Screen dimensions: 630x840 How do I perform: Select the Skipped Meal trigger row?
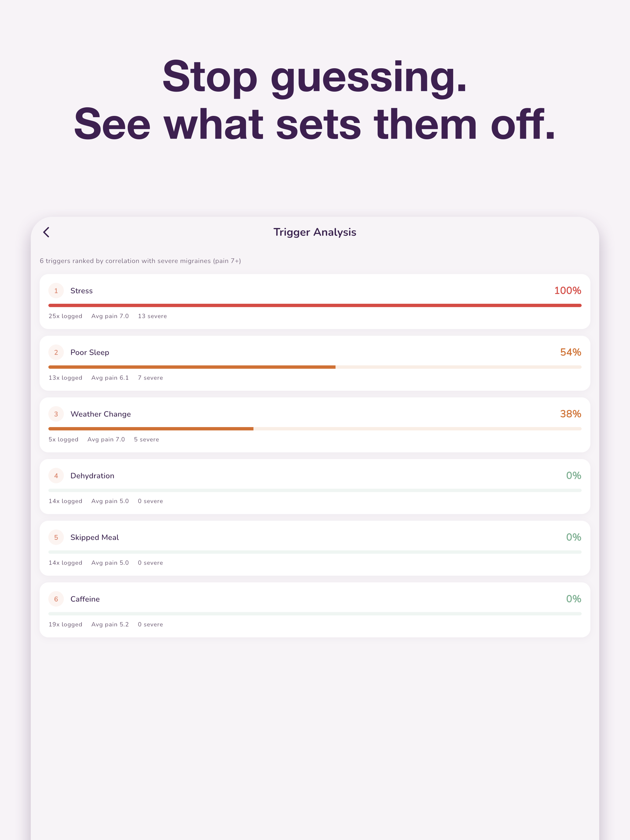315,548
